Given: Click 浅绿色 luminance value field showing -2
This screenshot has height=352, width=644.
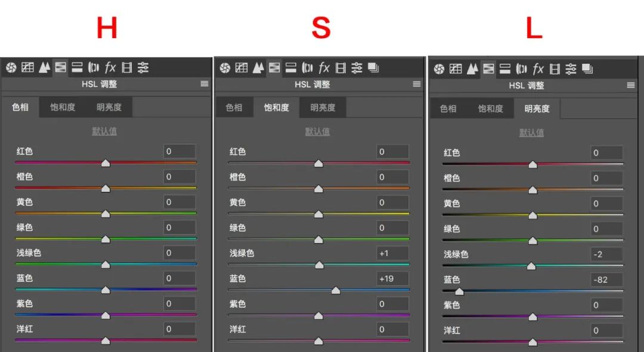Looking at the screenshot, I should (x=606, y=254).
